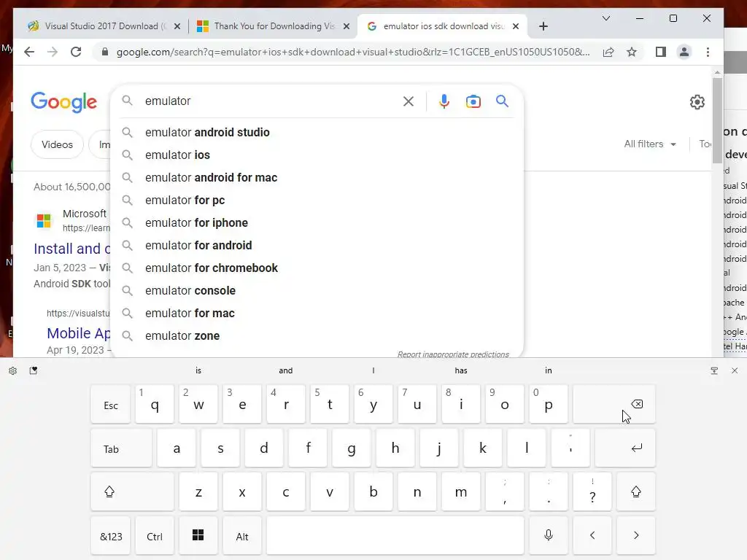
Task: Reload the current page
Action: click(76, 52)
